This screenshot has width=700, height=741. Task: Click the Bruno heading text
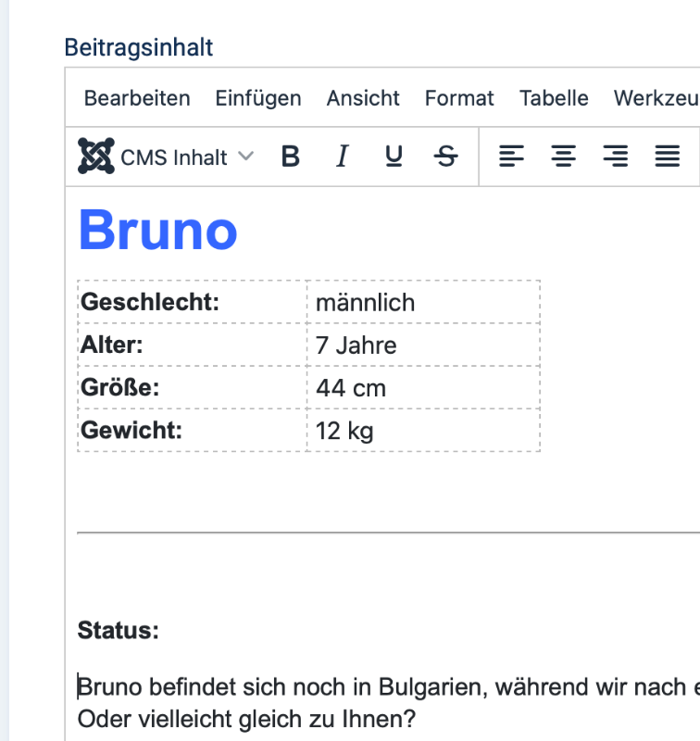click(157, 231)
